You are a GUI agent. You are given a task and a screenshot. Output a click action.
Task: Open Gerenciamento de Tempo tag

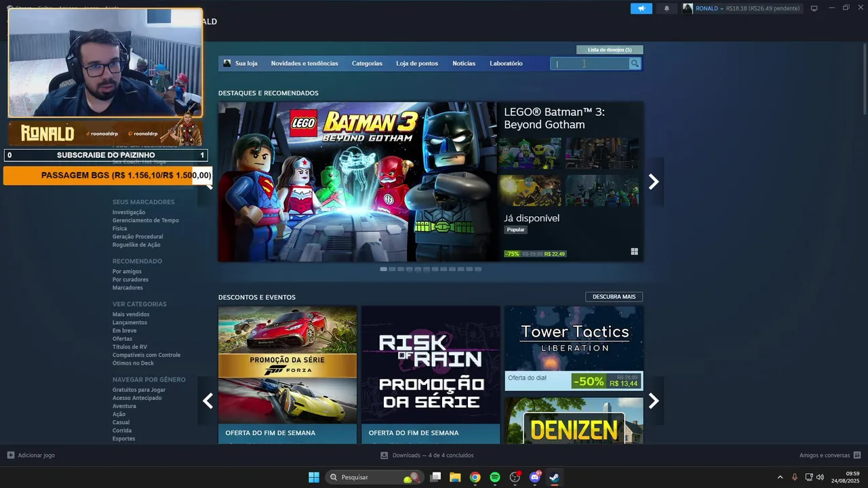pos(146,220)
